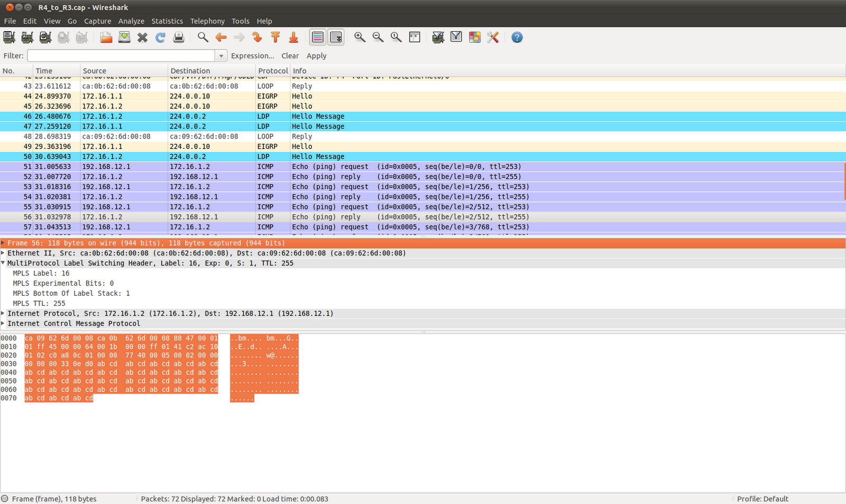Image resolution: width=846 pixels, height=504 pixels.
Task: Open the capture interfaces list icon
Action: pos(9,37)
